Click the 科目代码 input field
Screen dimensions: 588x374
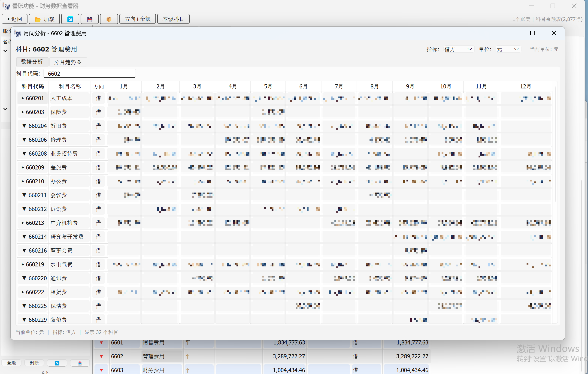89,74
